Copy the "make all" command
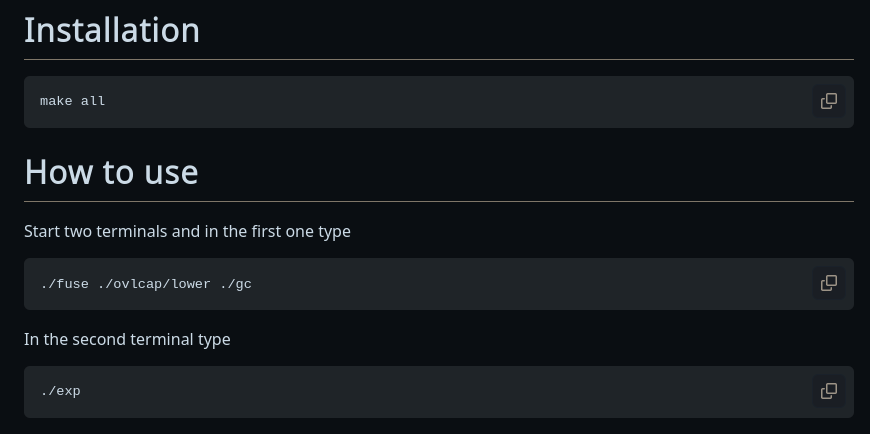870x434 pixels. click(829, 101)
